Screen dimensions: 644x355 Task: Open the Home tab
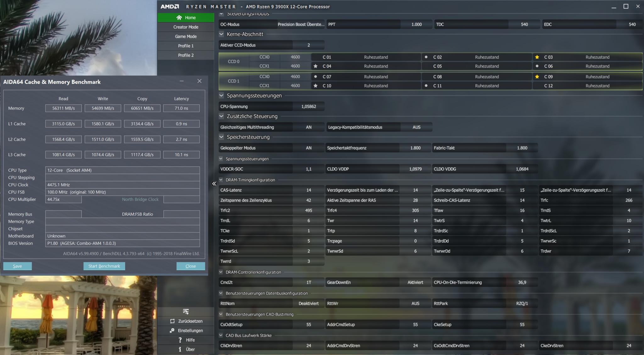(186, 18)
